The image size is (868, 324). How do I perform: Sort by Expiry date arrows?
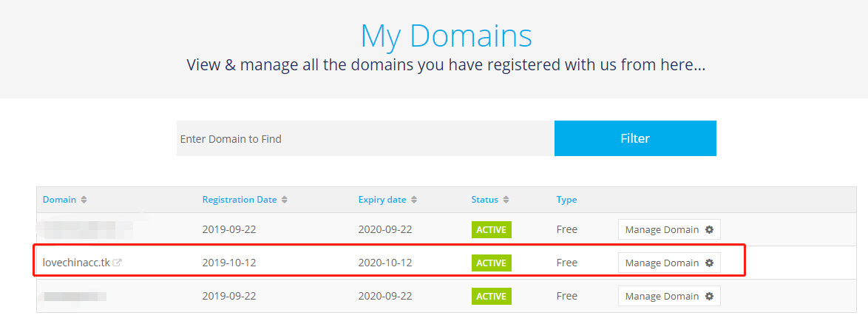tap(414, 200)
